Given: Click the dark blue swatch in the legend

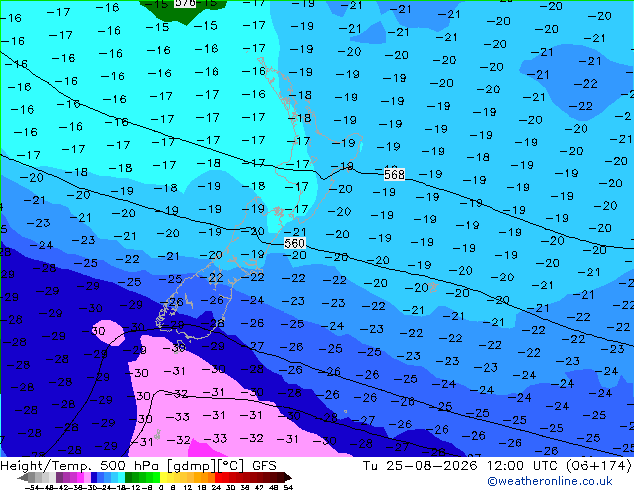Looking at the screenshot, I should tap(94, 477).
